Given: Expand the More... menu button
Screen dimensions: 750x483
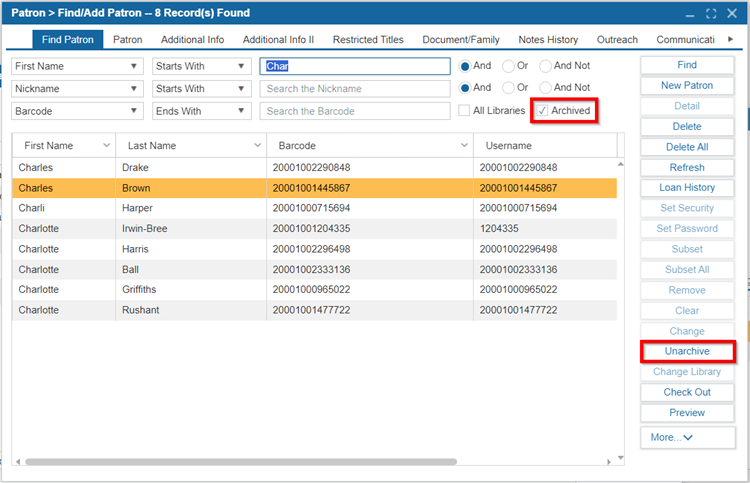Looking at the screenshot, I should [687, 437].
